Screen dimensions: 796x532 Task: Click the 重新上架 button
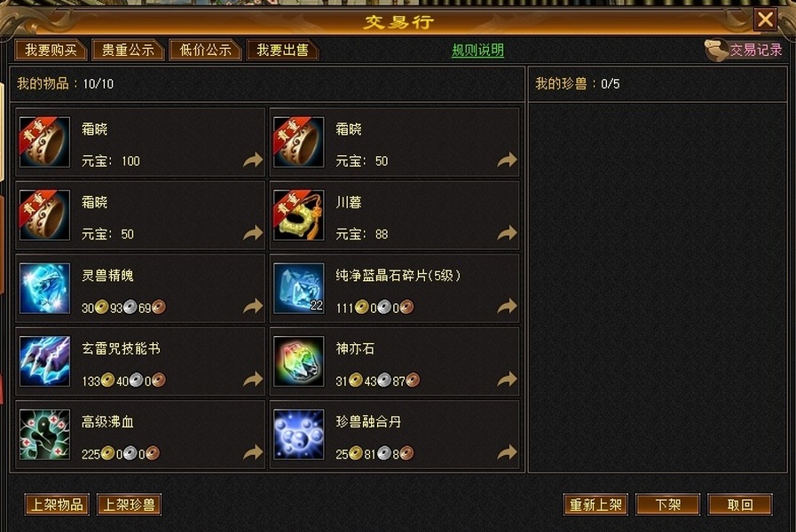pyautogui.click(x=595, y=505)
